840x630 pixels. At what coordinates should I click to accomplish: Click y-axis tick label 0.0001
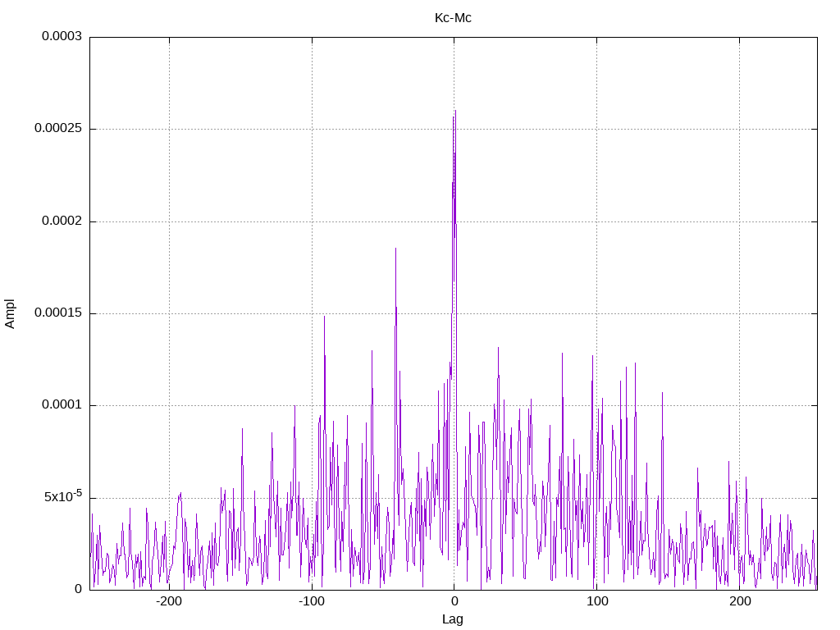tap(62, 405)
